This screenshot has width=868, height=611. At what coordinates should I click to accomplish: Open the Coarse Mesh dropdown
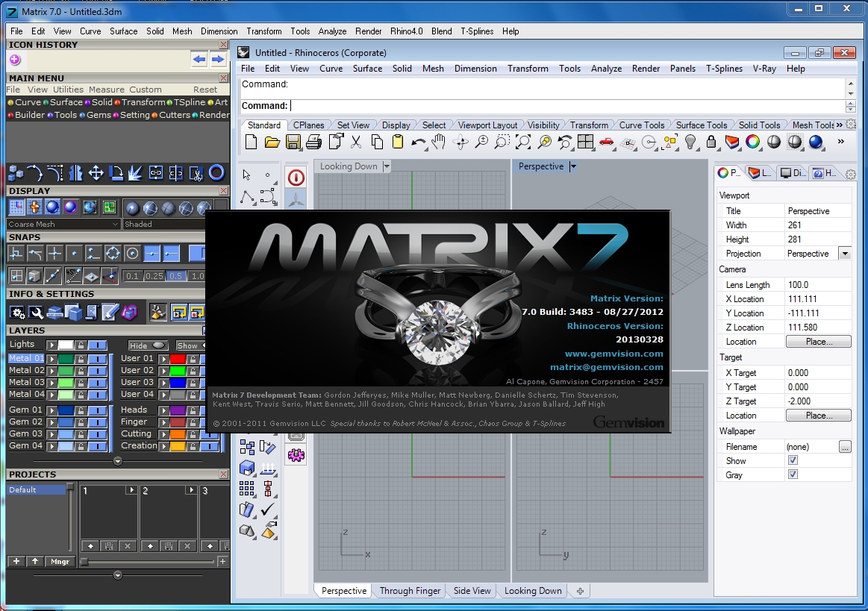(63, 224)
